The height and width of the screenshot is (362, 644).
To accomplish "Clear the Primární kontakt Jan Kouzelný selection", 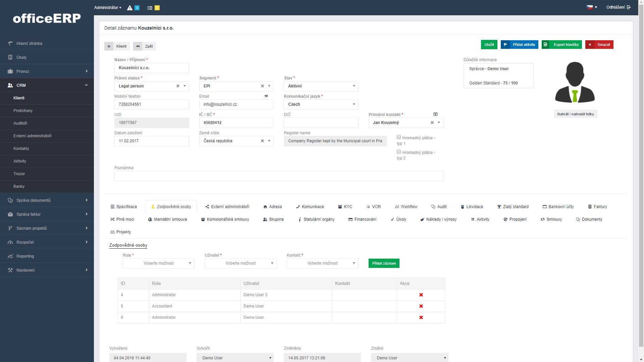I will pos(432,123).
